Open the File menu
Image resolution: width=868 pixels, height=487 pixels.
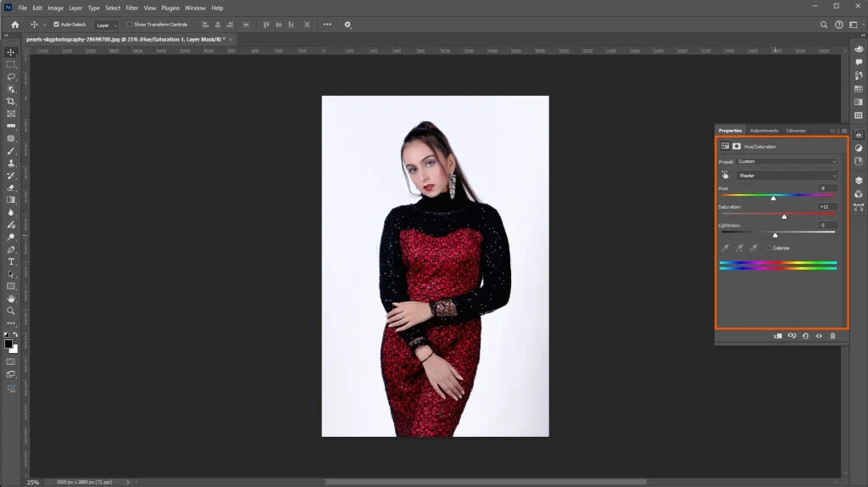(x=23, y=8)
